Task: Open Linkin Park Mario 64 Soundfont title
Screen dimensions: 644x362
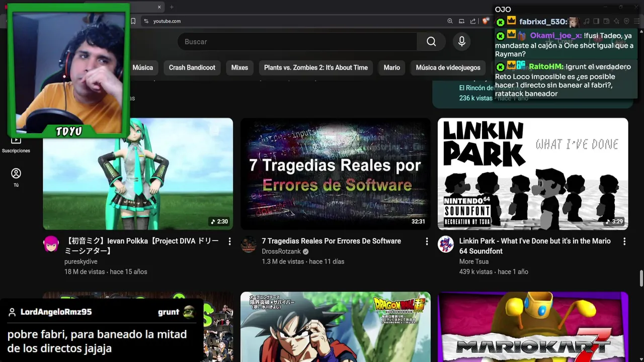Action: [535, 246]
